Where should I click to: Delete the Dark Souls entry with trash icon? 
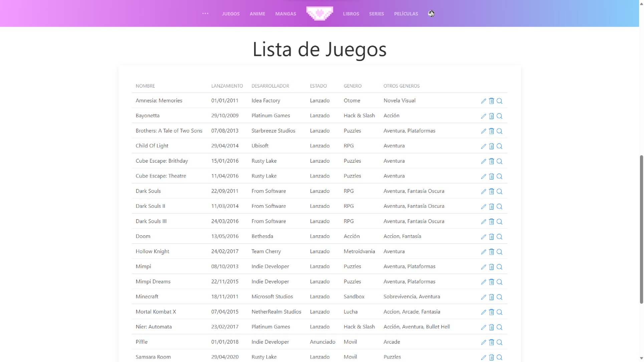click(x=491, y=191)
